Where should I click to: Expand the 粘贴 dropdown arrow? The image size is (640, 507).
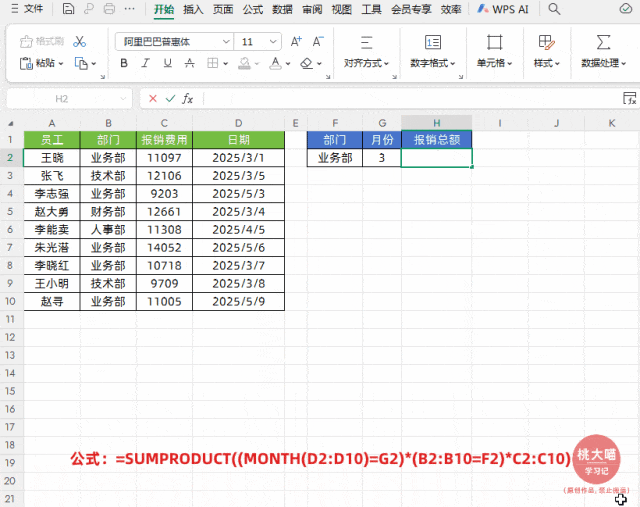click(61, 64)
